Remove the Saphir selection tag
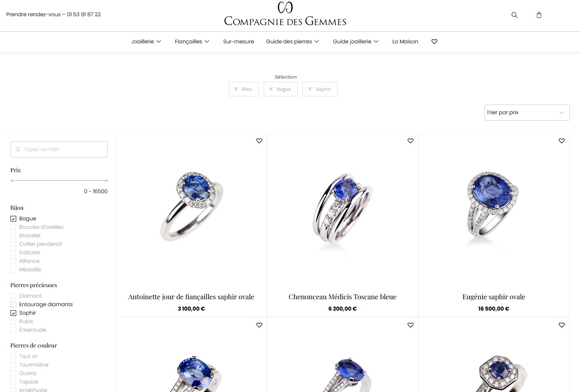581x392 pixels. 320,89
